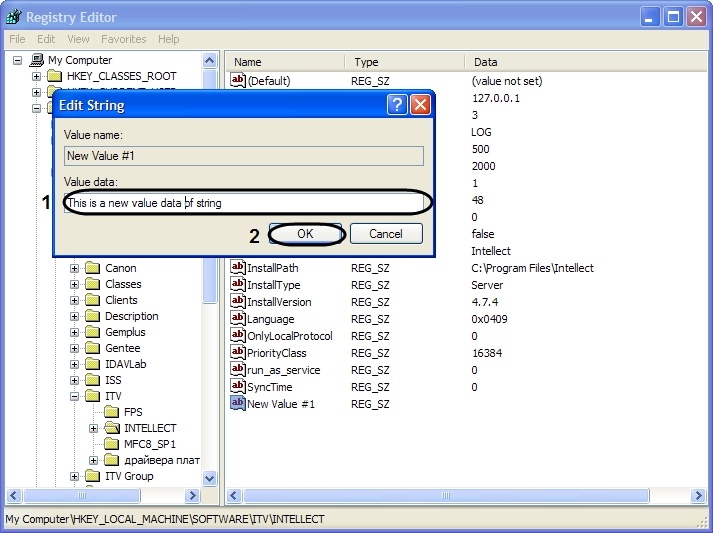Click the My Computer icon in tree
Image resolution: width=713 pixels, height=533 pixels.
coord(38,60)
